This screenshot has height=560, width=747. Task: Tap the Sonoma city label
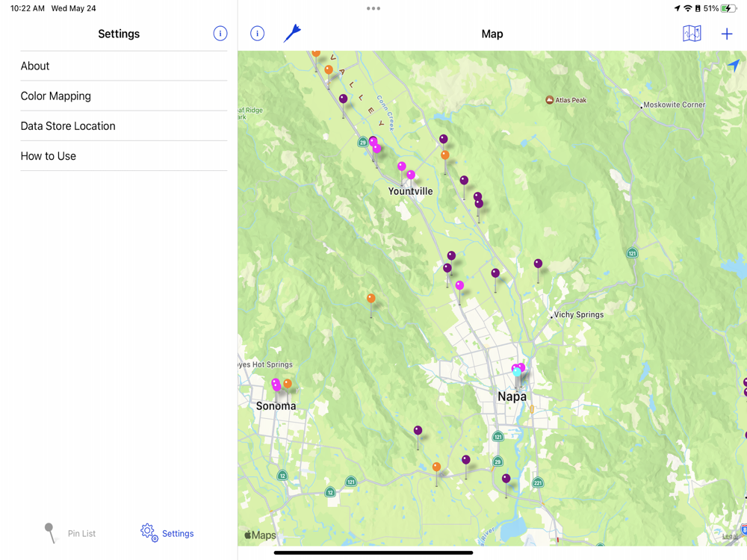(x=276, y=405)
